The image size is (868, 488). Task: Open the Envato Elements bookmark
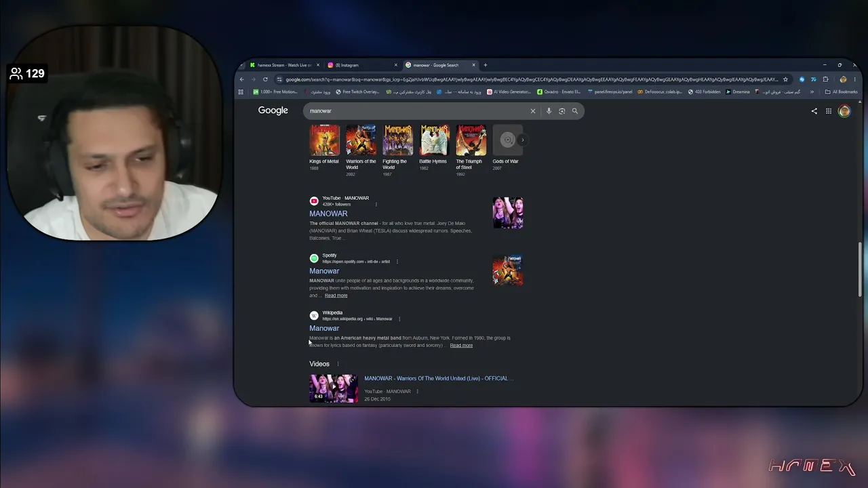coord(559,91)
